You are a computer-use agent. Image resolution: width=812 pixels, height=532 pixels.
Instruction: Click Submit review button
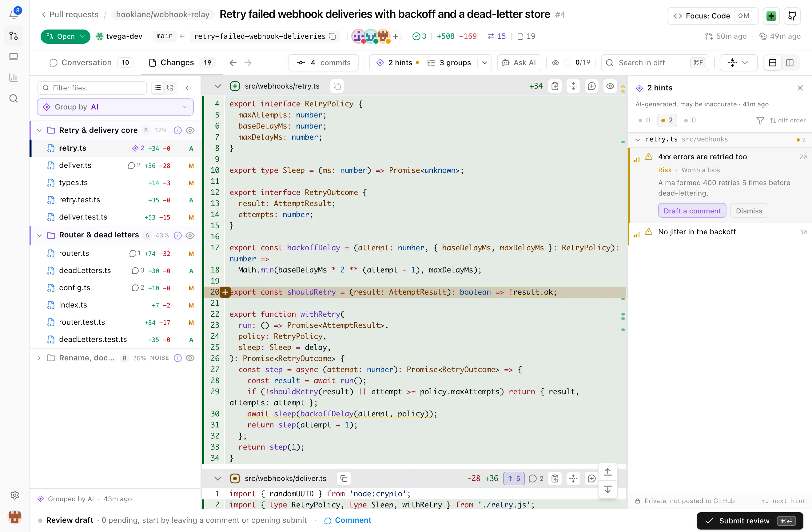coord(750,521)
